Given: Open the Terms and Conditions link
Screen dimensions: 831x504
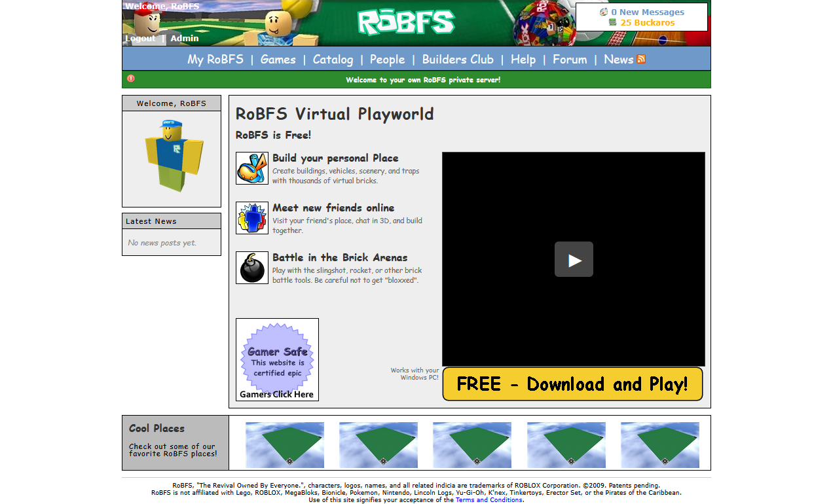Looking at the screenshot, I should pos(489,499).
